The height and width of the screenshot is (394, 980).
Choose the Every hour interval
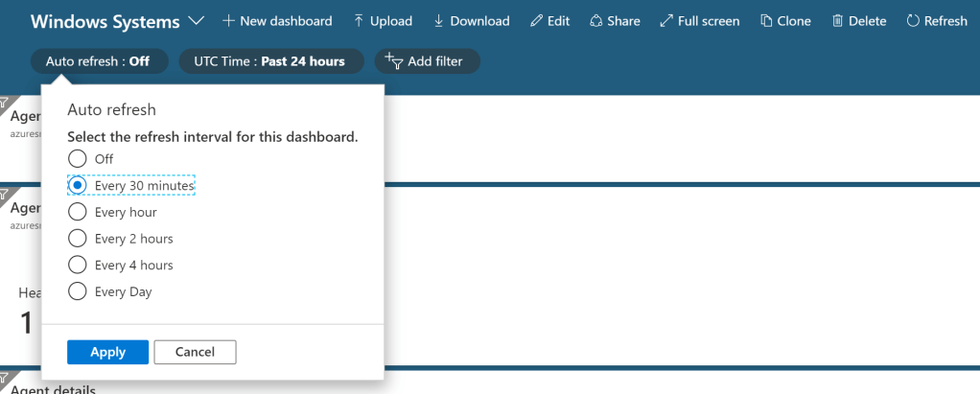coord(78,212)
